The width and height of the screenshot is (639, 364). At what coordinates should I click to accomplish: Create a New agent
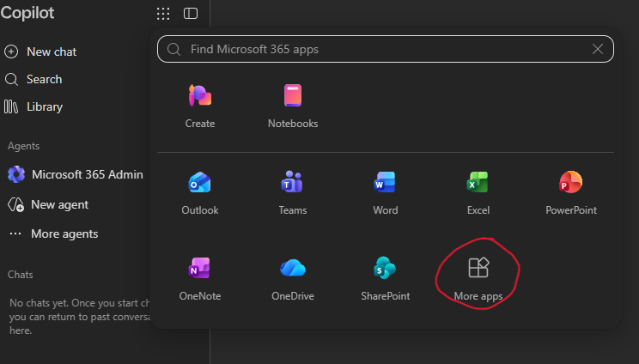point(48,204)
